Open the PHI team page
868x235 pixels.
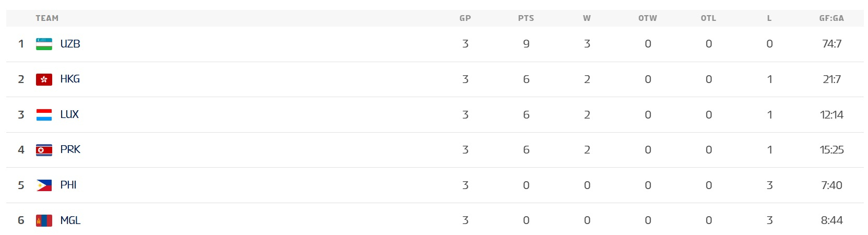68,185
